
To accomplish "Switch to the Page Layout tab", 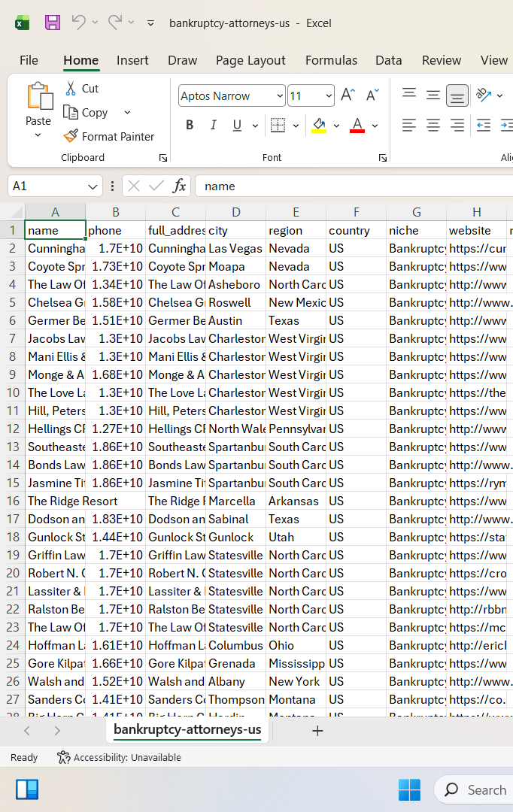I will [250, 60].
